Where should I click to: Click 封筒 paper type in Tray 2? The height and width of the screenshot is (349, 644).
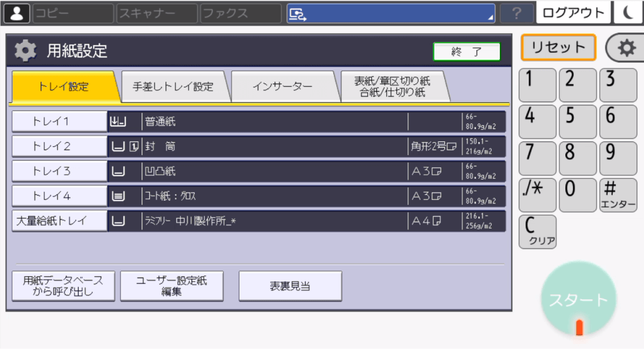coord(160,146)
